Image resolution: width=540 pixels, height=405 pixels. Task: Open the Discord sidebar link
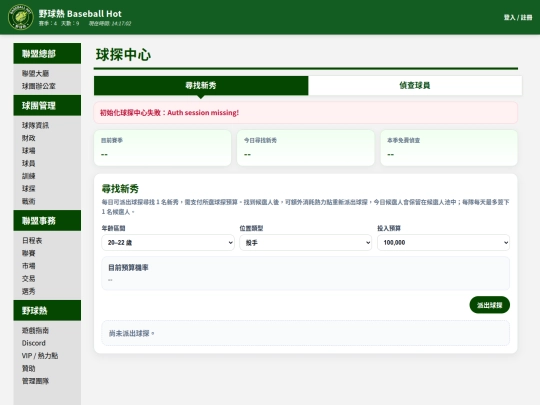(34, 343)
